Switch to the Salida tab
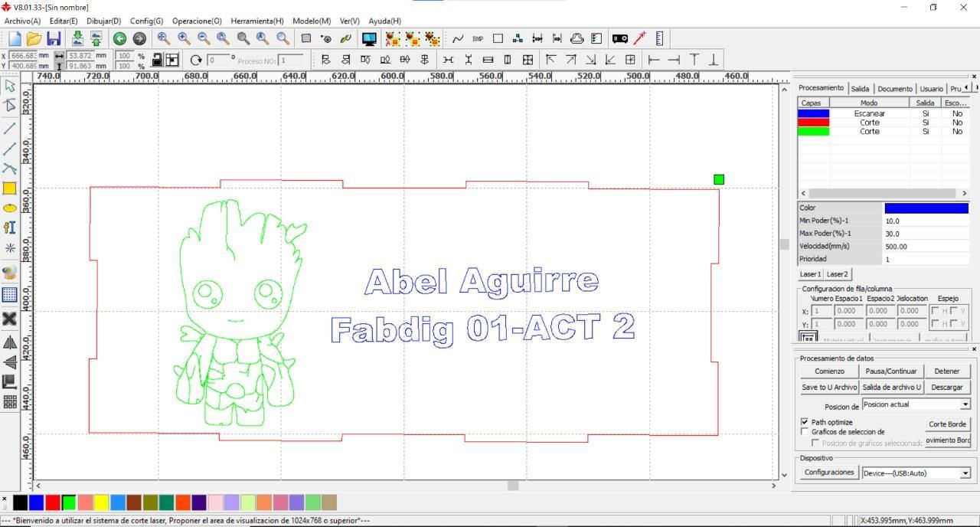This screenshot has height=527, width=980. pyautogui.click(x=860, y=89)
